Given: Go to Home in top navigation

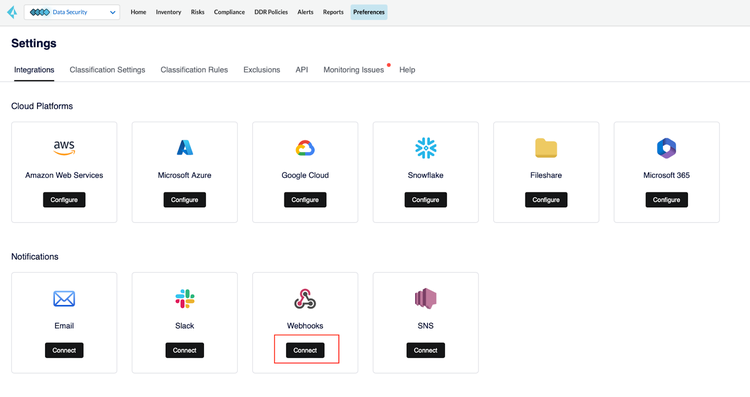Looking at the screenshot, I should pos(138,12).
